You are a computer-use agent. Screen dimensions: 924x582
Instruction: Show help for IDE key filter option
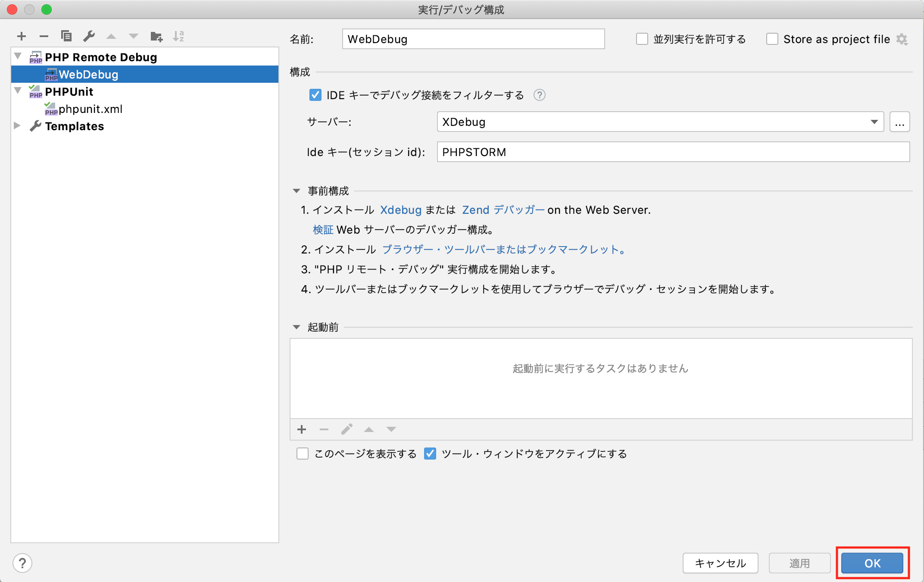pos(539,95)
